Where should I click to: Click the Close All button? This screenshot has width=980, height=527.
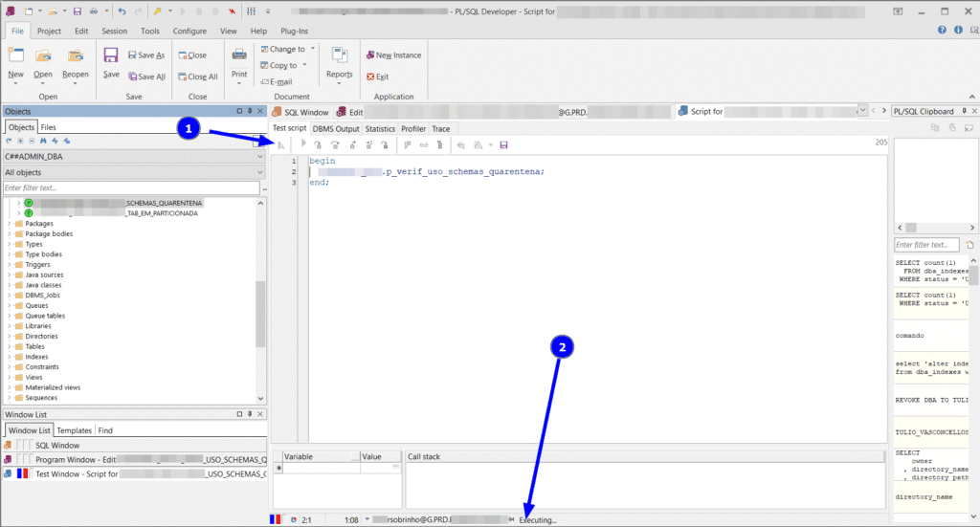click(196, 77)
